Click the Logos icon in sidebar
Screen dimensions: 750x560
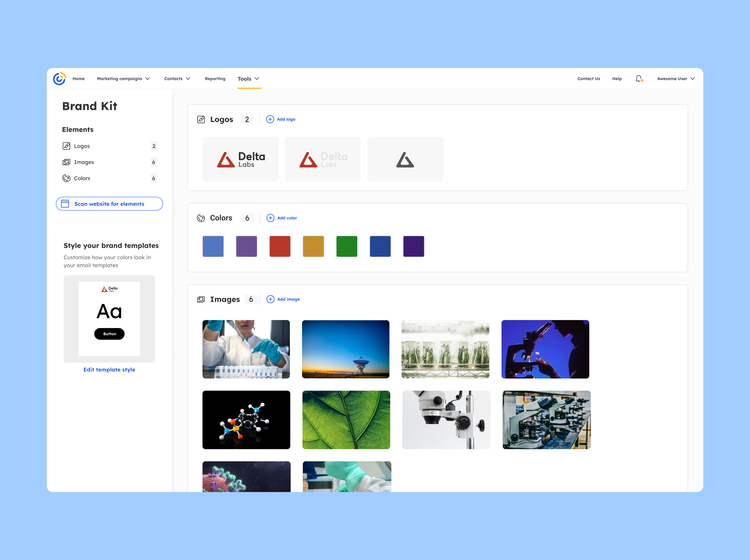click(x=66, y=146)
